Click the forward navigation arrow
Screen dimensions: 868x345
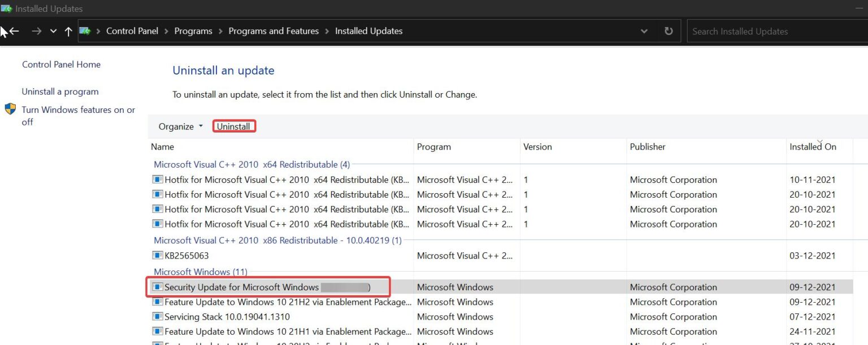36,31
